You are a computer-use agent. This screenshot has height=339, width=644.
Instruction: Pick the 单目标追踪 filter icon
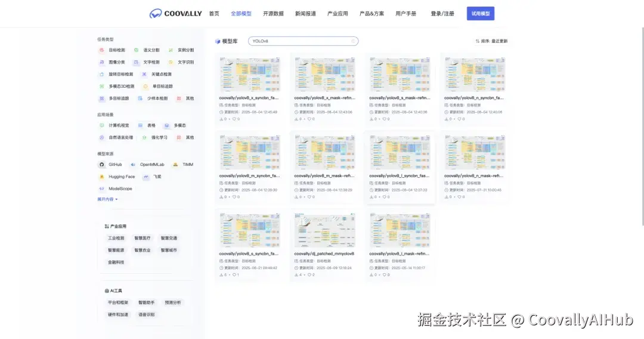click(x=145, y=87)
